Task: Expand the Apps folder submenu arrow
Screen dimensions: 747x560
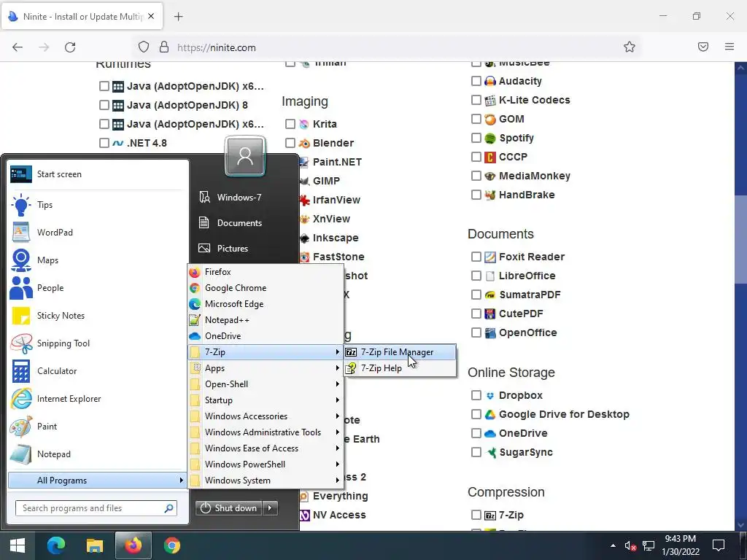Action: click(337, 368)
